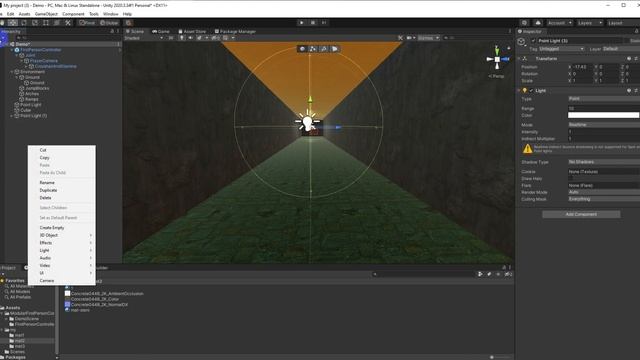Select the mat2 folder in Project
The image size is (640, 360).
[x=20, y=341]
